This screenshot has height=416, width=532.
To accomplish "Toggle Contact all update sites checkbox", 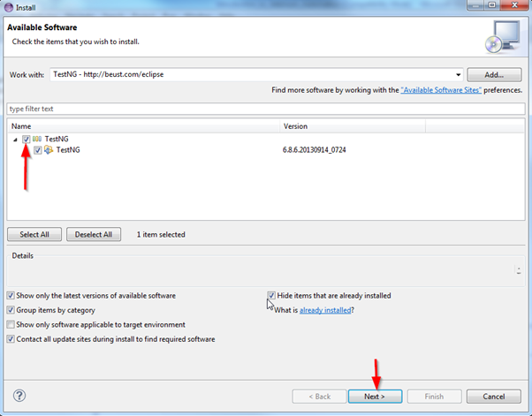I will click(11, 339).
